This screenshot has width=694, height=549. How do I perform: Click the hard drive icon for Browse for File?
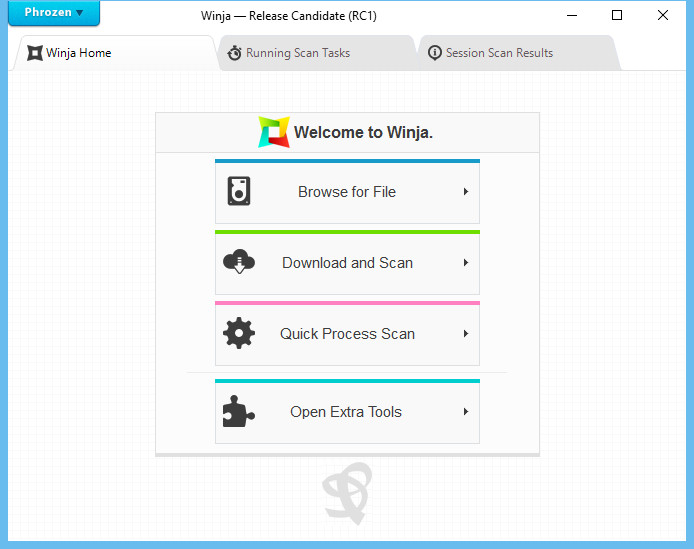(x=239, y=191)
